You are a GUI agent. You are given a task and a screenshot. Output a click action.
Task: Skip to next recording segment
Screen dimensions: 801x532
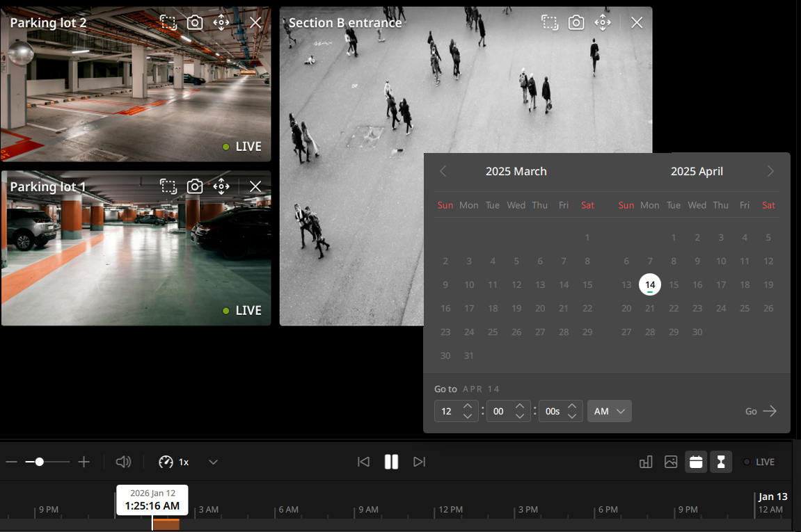point(420,462)
